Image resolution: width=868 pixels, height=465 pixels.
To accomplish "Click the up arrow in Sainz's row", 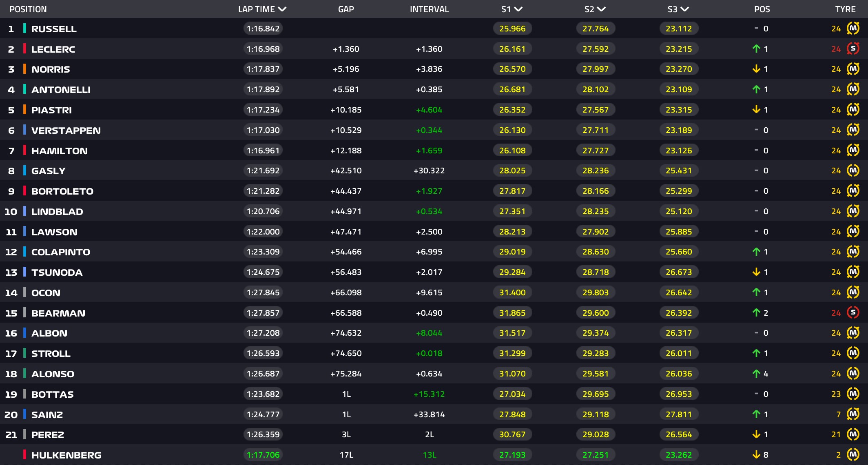I will 756,414.
